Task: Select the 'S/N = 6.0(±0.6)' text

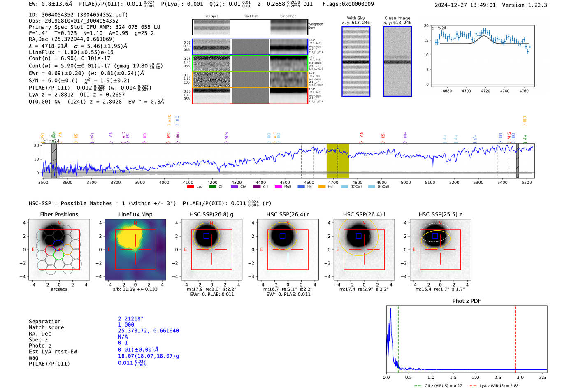Action: click(53, 81)
